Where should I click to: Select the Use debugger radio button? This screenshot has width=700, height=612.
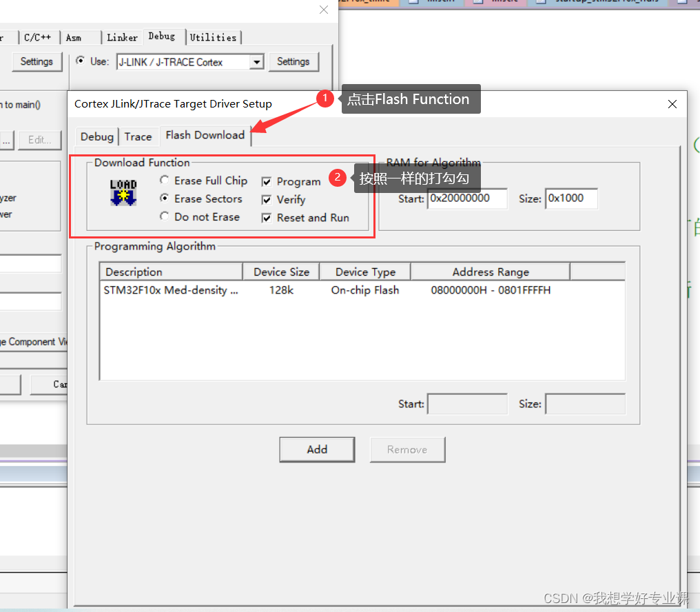(x=81, y=61)
